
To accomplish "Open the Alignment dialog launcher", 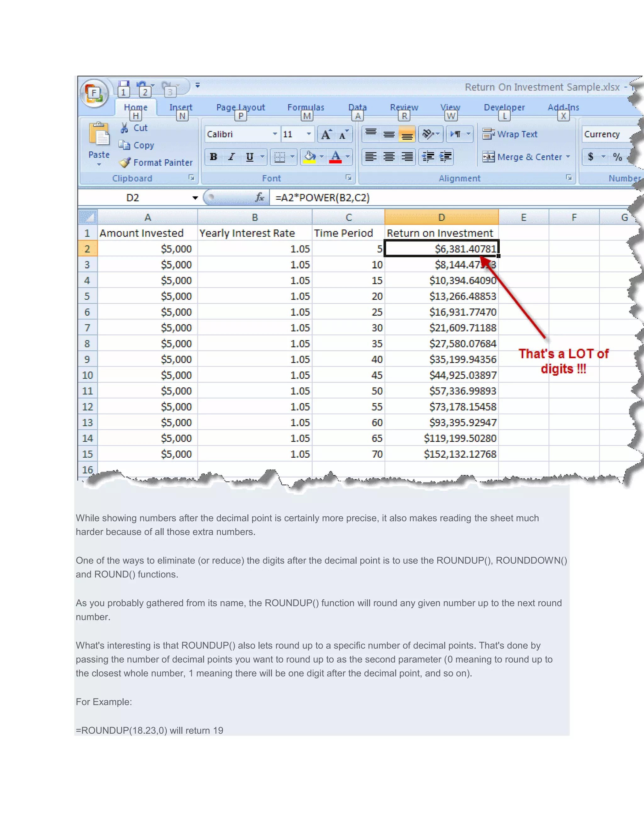I will coord(569,178).
